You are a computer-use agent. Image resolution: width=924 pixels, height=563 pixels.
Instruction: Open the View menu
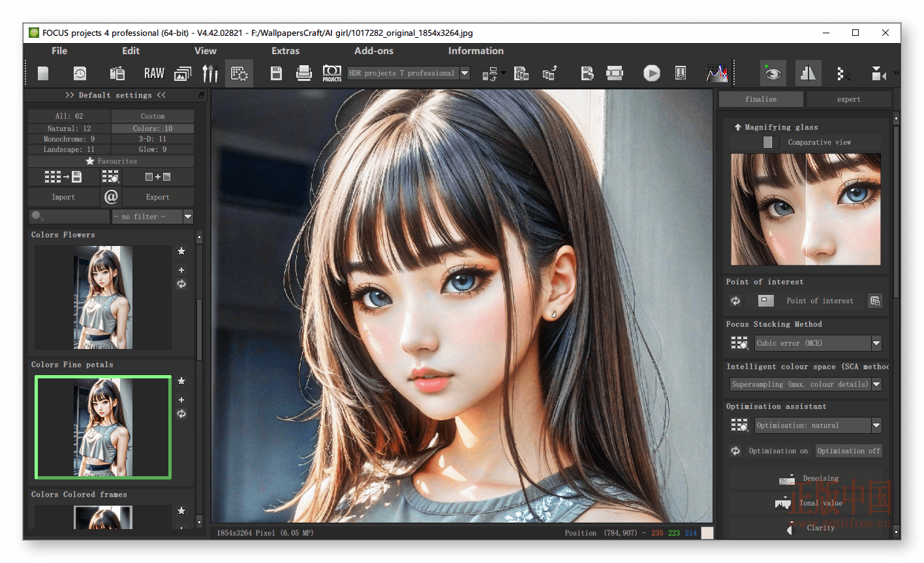(x=205, y=51)
